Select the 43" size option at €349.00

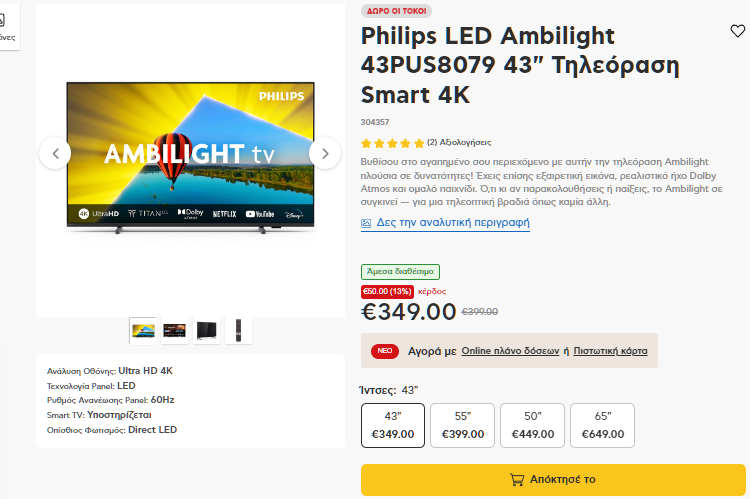point(393,425)
